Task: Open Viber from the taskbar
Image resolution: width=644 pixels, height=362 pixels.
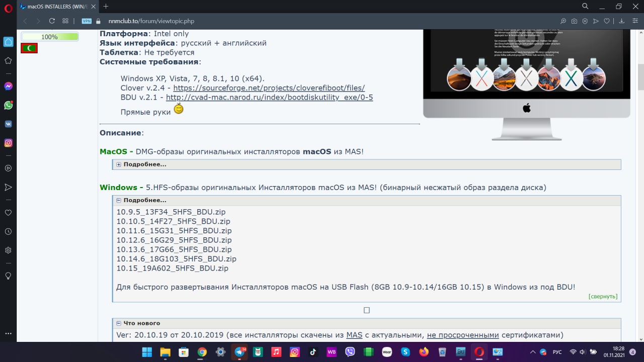Action: [350, 352]
